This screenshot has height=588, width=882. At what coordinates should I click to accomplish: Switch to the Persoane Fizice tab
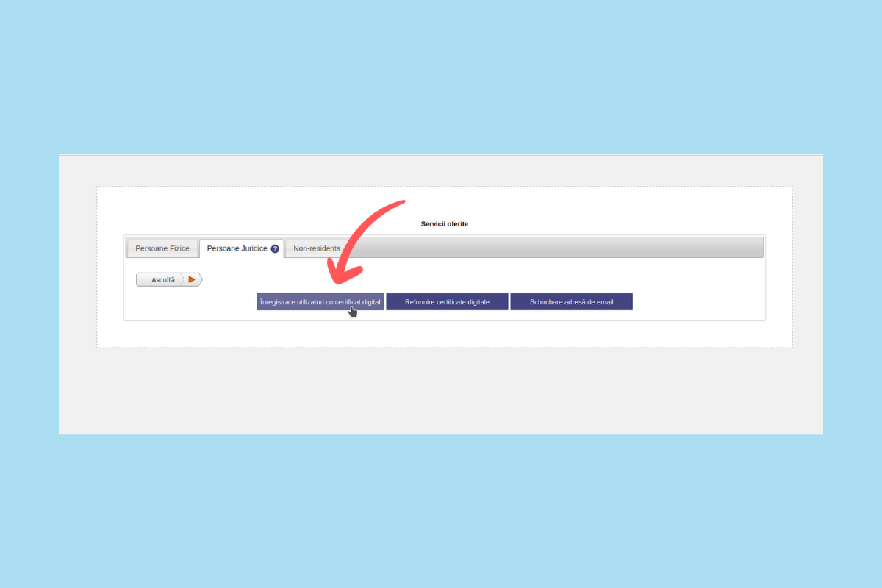(x=162, y=248)
